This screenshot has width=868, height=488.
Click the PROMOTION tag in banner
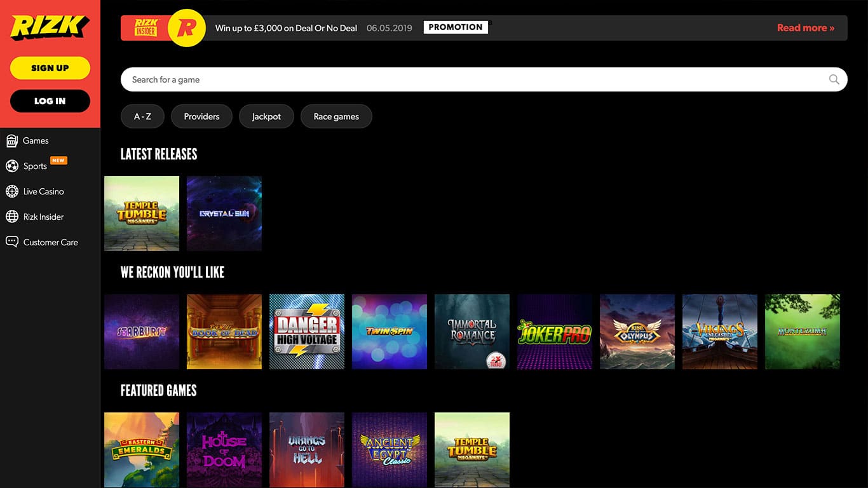[456, 27]
